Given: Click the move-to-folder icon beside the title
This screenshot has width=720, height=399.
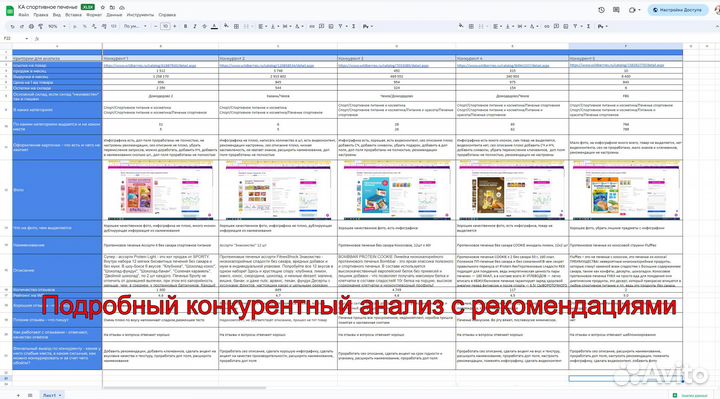Looking at the screenshot, I should pyautogui.click(x=112, y=7).
